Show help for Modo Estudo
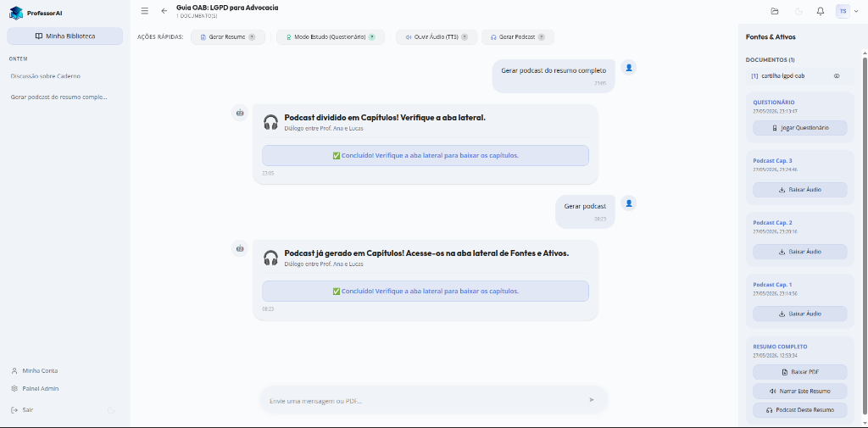 pos(372,37)
